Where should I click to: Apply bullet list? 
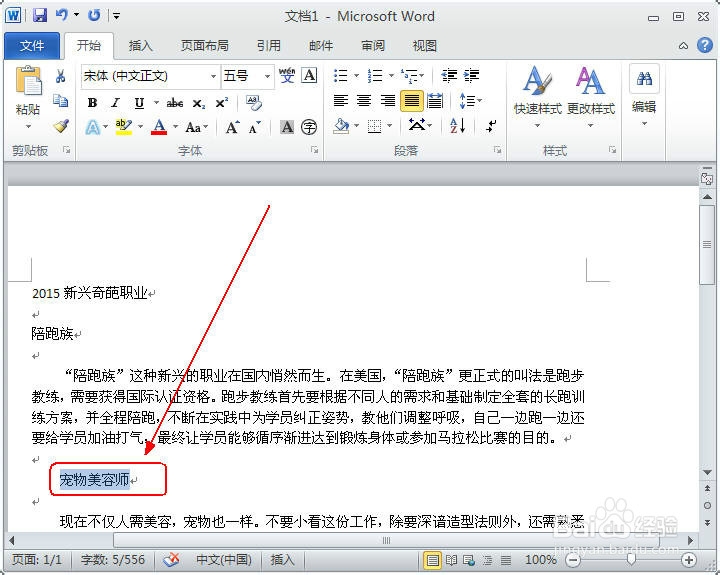click(x=340, y=76)
